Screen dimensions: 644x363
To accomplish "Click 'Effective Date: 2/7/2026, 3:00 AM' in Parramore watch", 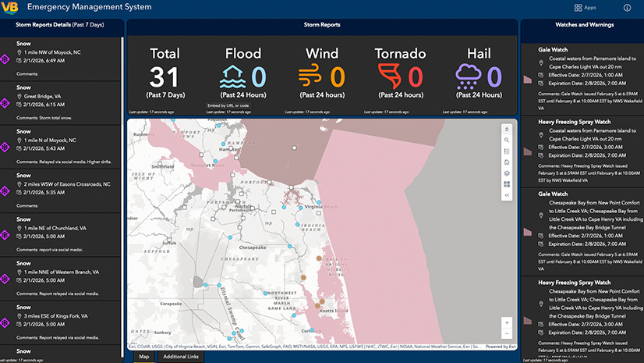I will click(x=586, y=148).
